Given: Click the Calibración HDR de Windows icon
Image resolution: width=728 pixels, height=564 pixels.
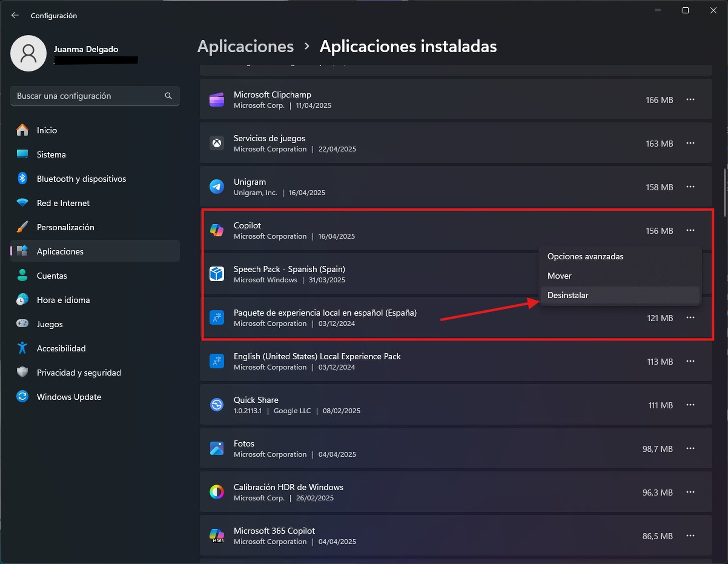Looking at the screenshot, I should click(217, 492).
